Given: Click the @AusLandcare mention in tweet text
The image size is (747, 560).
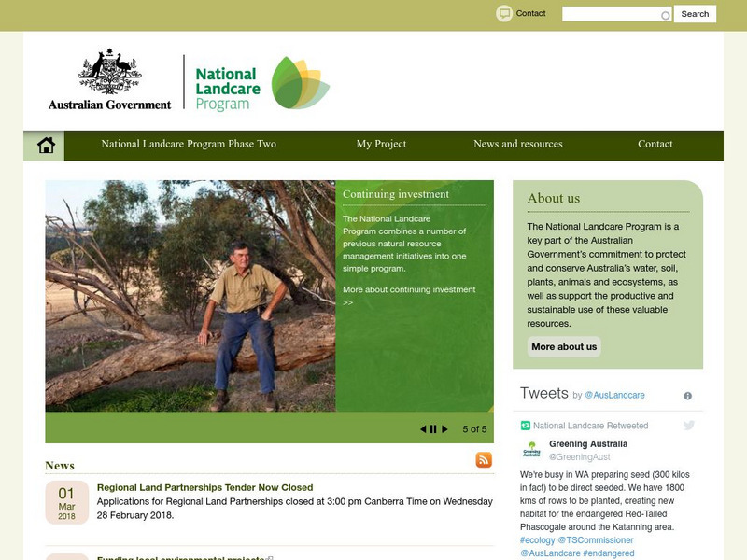Looking at the screenshot, I should (550, 553).
